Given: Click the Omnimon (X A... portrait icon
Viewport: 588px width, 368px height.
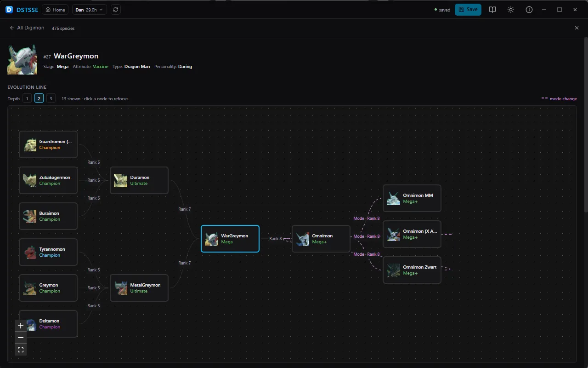Looking at the screenshot, I should click(x=394, y=234).
